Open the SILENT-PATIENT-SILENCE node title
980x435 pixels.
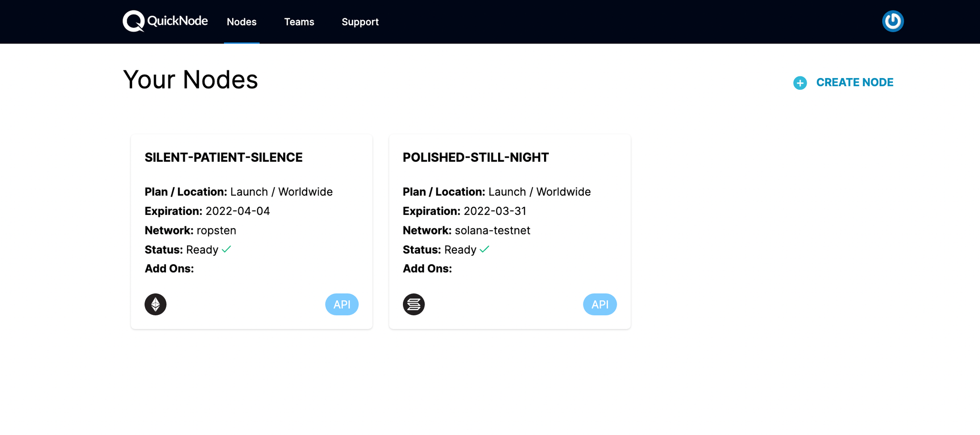[223, 157]
